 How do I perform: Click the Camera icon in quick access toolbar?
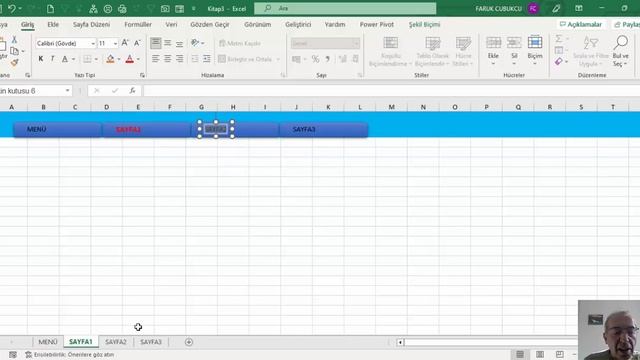[165, 9]
